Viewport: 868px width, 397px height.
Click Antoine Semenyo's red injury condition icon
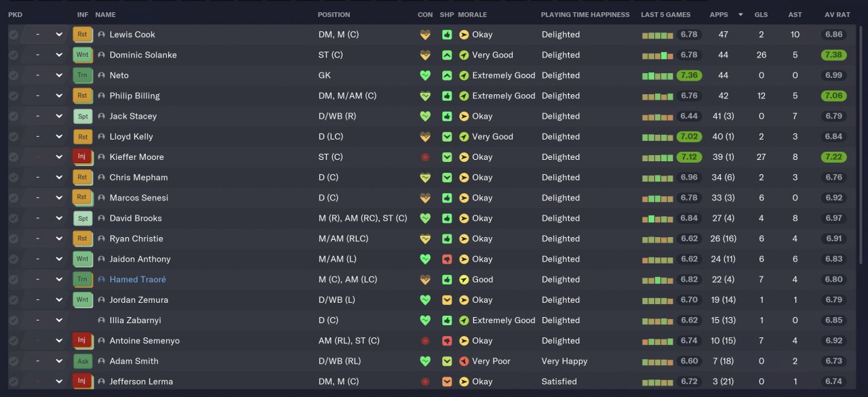[425, 341]
